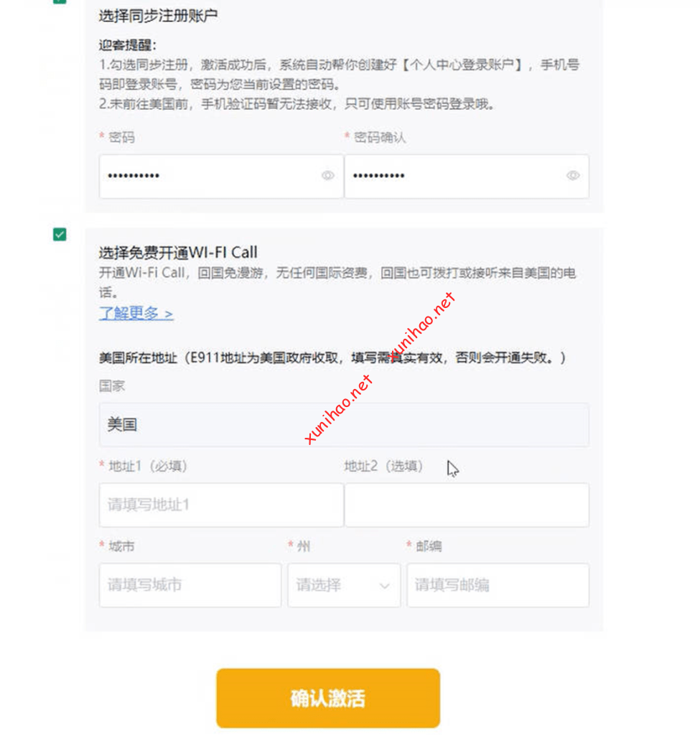Open the 了解更多 link

(x=136, y=313)
